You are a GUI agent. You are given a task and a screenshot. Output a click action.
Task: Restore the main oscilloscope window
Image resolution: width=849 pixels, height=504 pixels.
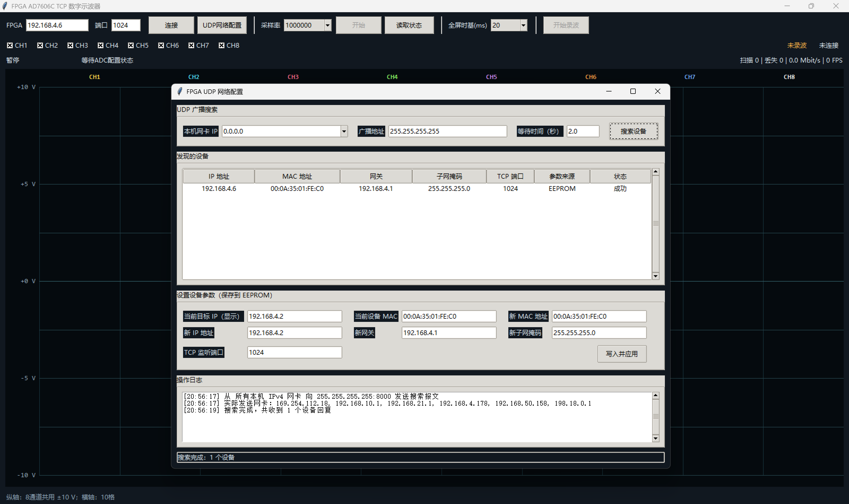[811, 6]
